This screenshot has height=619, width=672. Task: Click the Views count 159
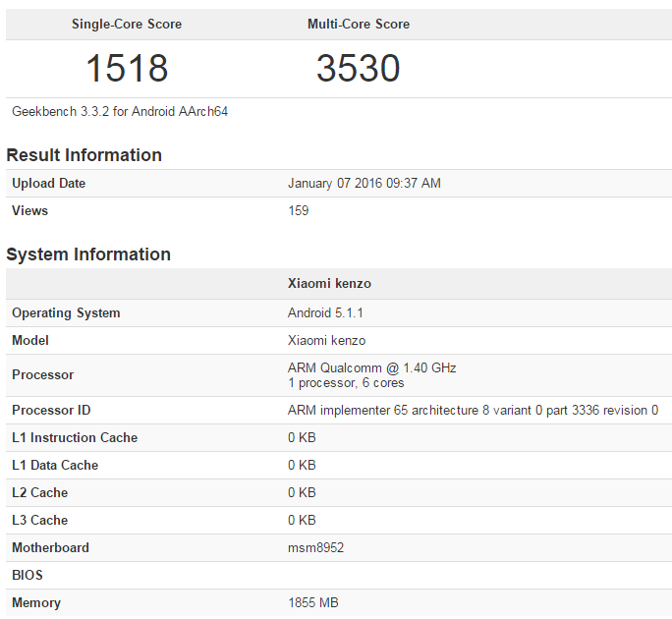[x=298, y=211]
